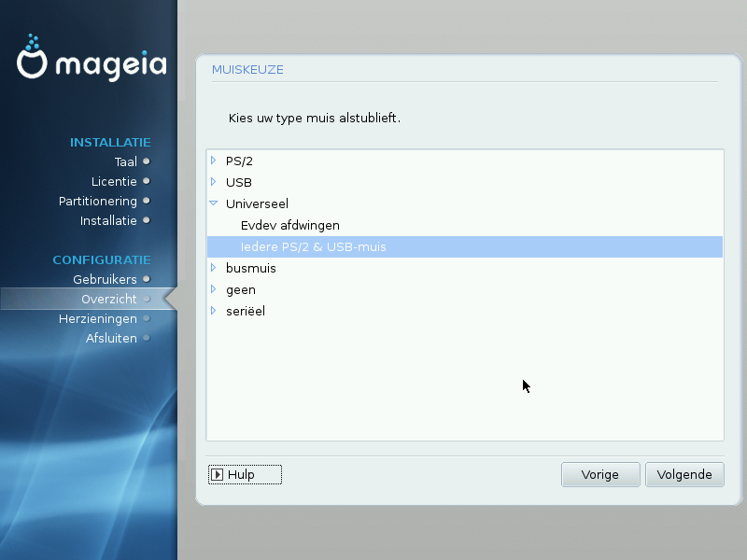
Task: Expand the busmuis category
Action: pos(214,268)
